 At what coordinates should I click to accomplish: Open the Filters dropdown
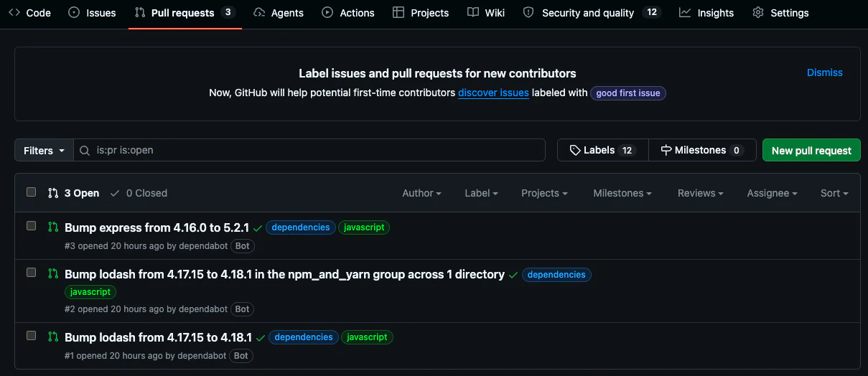44,150
